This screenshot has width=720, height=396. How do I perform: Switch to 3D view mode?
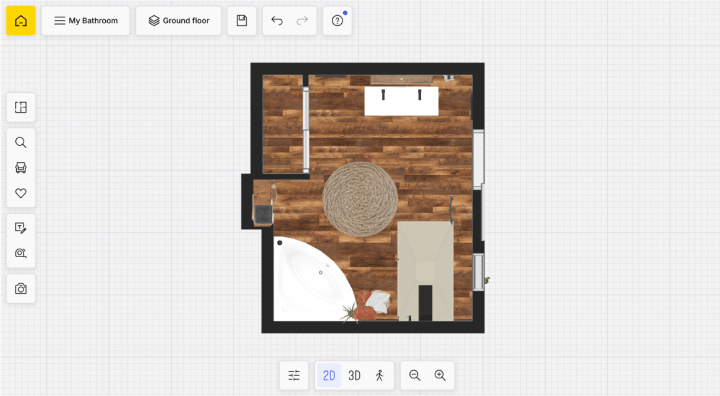(x=354, y=376)
